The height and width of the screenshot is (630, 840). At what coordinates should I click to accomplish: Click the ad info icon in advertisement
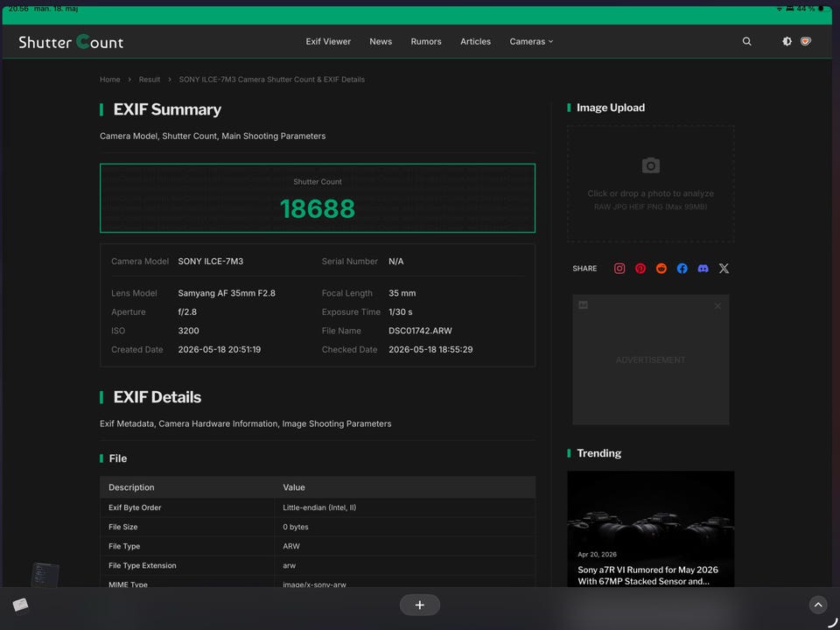[x=583, y=304]
